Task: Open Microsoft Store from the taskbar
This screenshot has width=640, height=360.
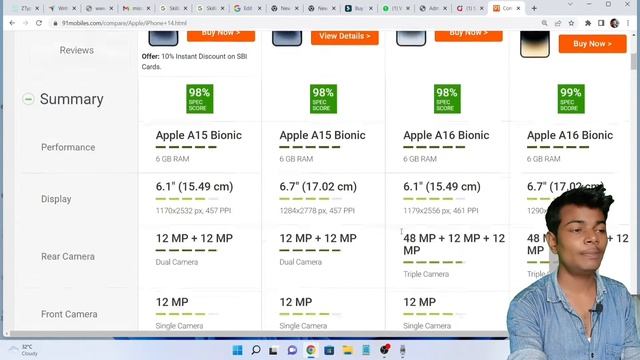Action: [329, 350]
